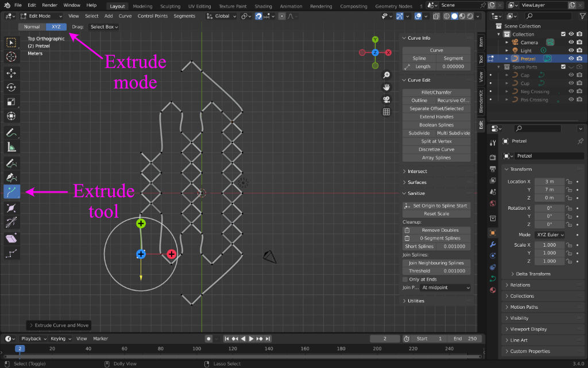Image resolution: width=588 pixels, height=368 pixels.
Task: Click frame 2 marker on the timeline
Action: point(20,349)
